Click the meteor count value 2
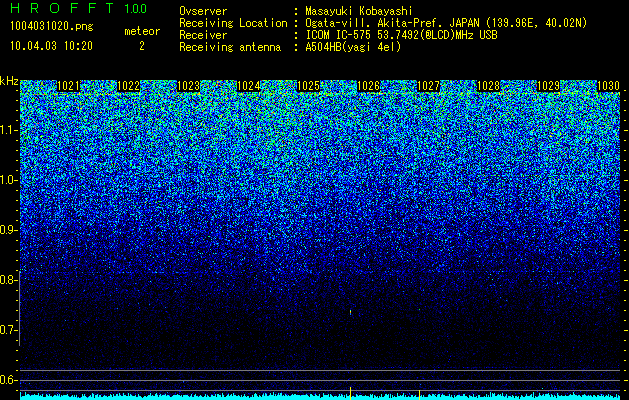629x400 pixels. 142,46
